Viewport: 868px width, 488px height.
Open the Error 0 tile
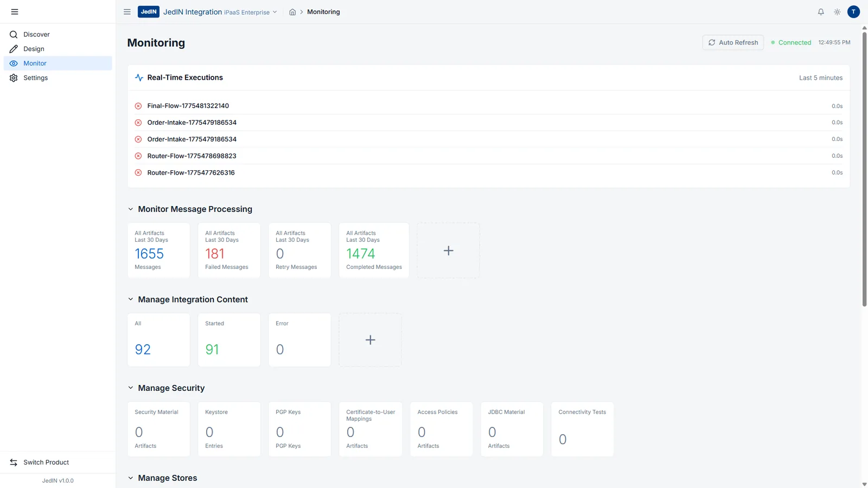click(299, 340)
